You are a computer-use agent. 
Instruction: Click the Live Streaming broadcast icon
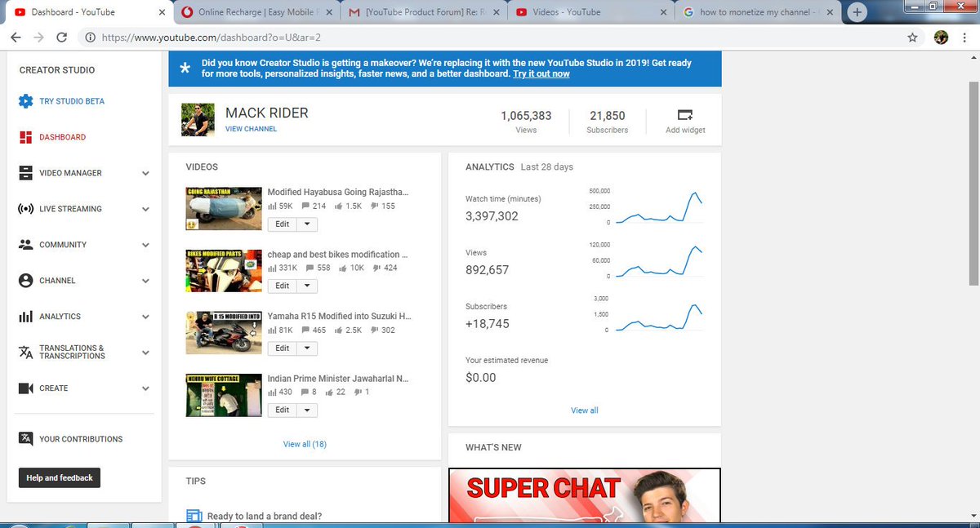pyautogui.click(x=25, y=209)
